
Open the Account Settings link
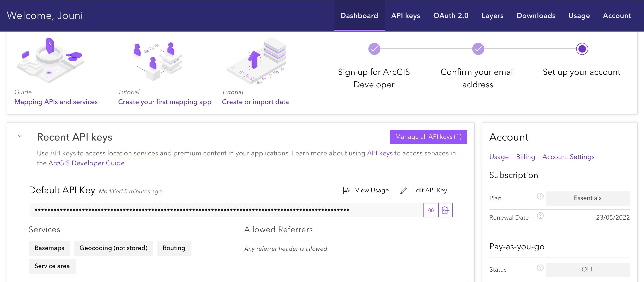click(568, 157)
